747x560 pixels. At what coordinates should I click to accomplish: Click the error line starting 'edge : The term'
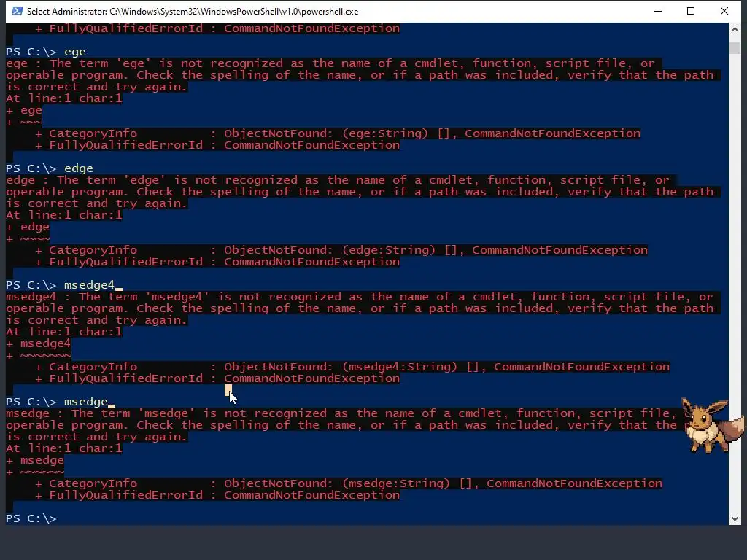click(338, 180)
